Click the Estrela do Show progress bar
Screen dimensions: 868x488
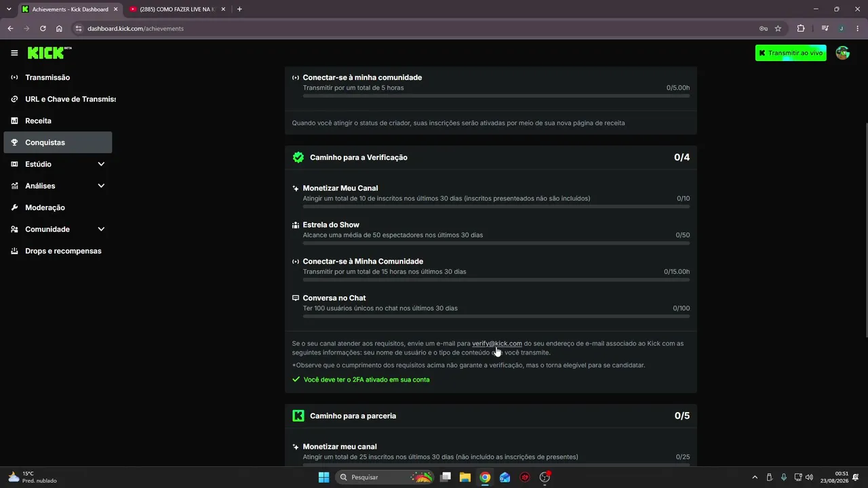[496, 243]
